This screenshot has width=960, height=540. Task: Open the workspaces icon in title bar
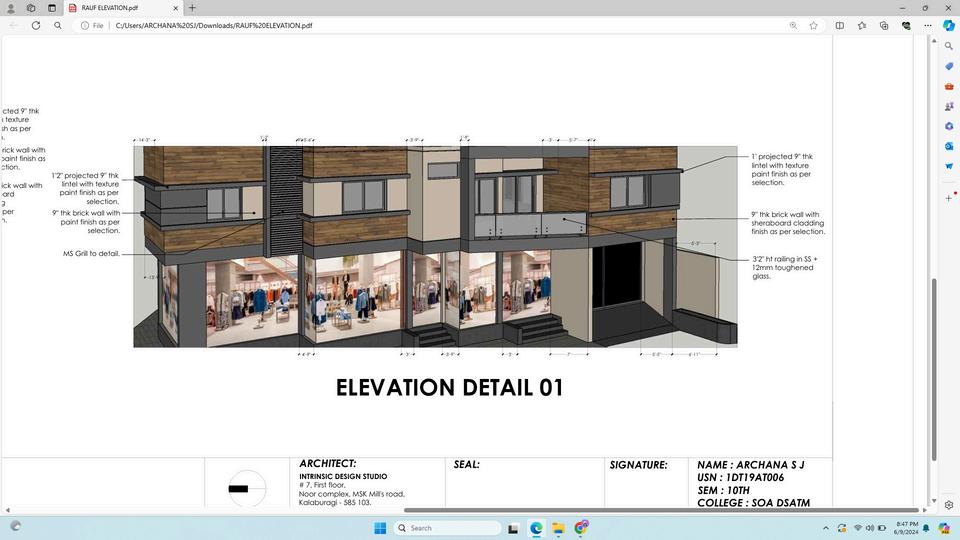(31, 8)
